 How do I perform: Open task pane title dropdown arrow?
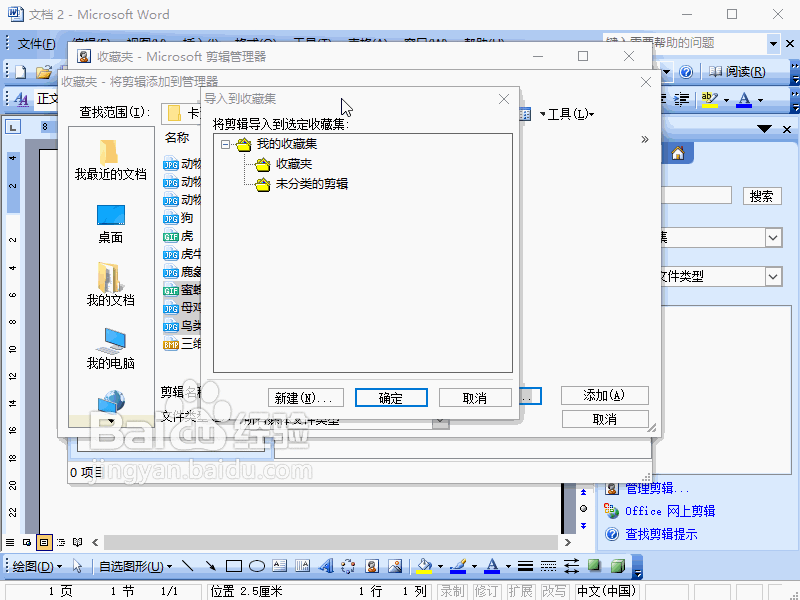764,129
